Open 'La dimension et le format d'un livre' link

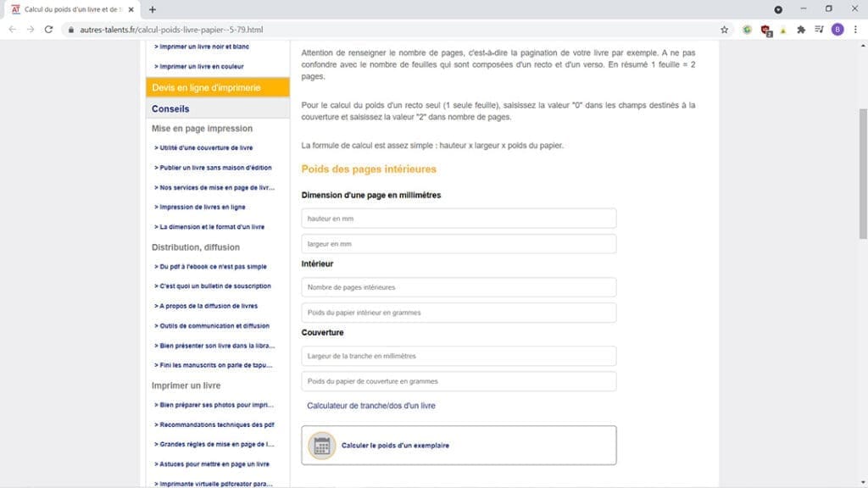click(x=209, y=227)
